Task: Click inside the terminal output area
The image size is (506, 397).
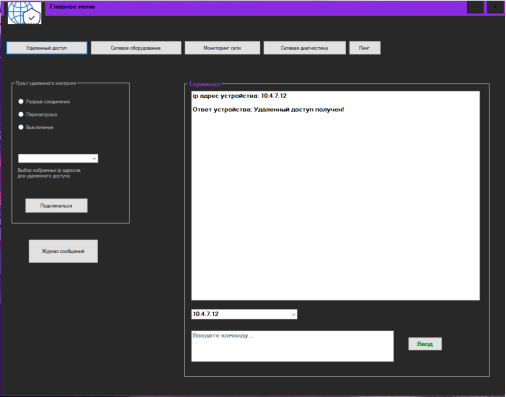Action: pos(335,196)
